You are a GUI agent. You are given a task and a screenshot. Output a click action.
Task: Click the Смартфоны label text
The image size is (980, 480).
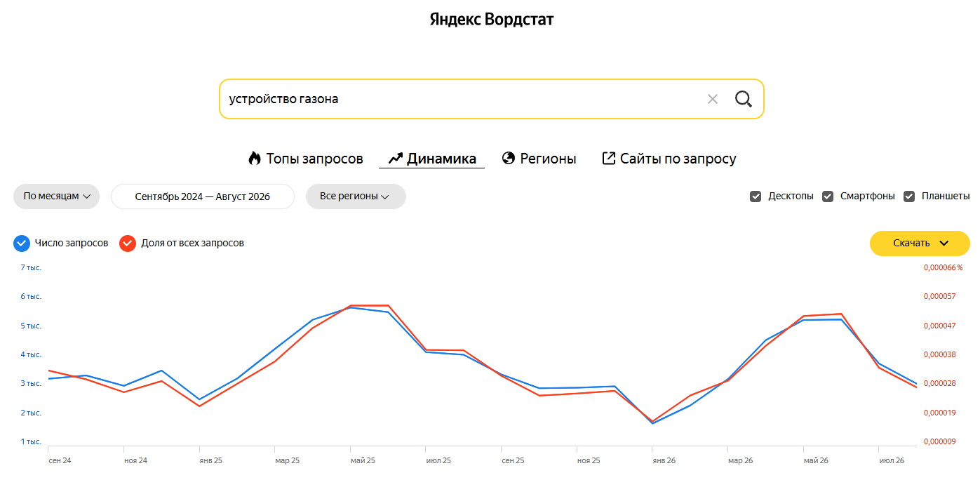[868, 196]
